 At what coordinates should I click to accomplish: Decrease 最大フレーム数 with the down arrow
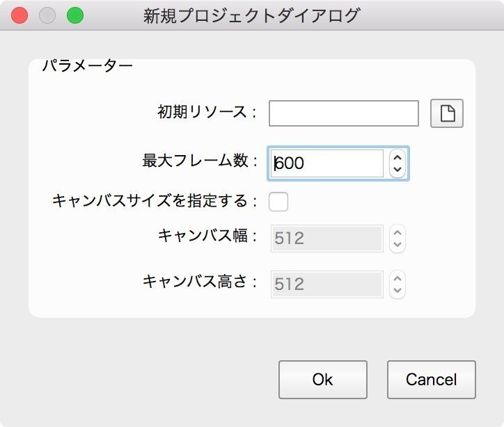(397, 170)
